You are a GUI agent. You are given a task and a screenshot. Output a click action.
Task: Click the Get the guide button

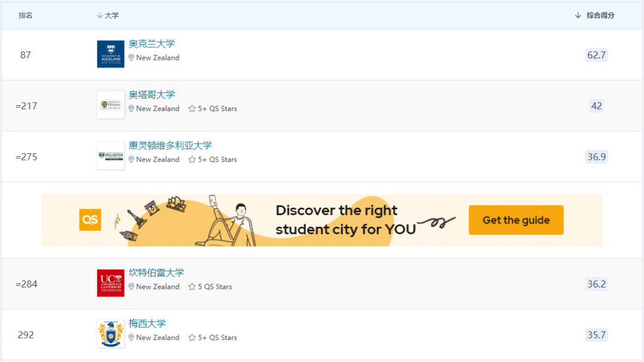pos(516,220)
